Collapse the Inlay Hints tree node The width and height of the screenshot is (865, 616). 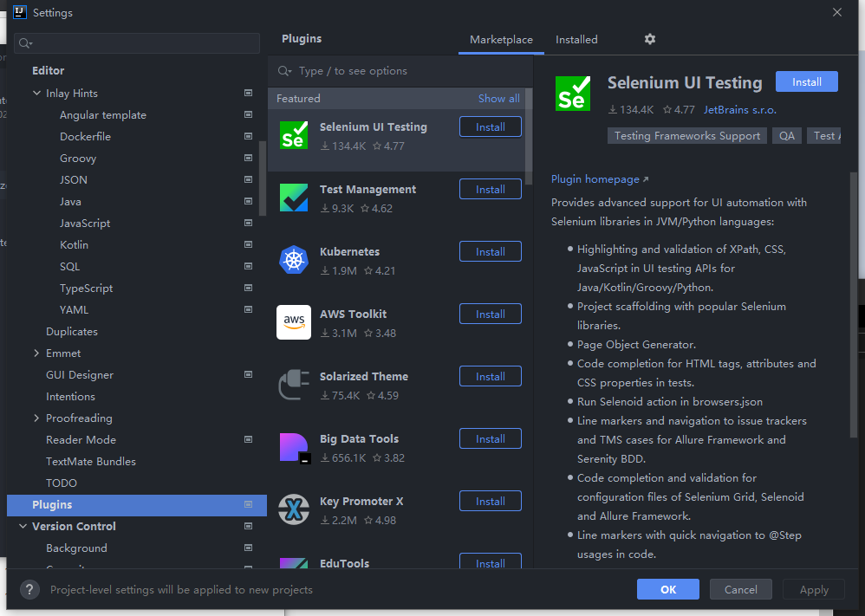tap(36, 94)
